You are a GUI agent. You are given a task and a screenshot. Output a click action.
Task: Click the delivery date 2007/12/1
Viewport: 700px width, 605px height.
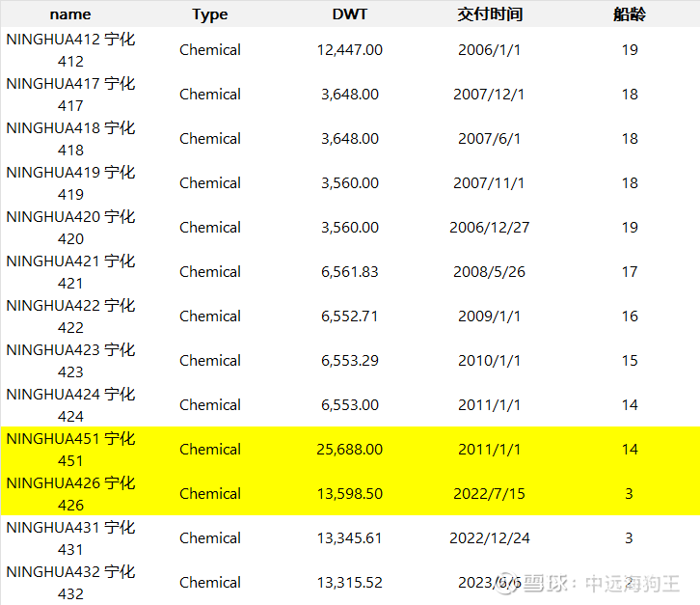(490, 95)
